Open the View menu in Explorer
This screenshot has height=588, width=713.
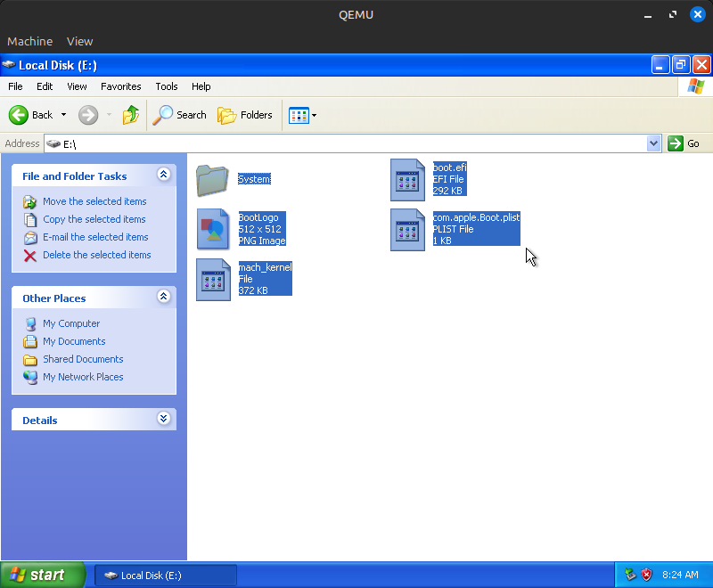77,86
